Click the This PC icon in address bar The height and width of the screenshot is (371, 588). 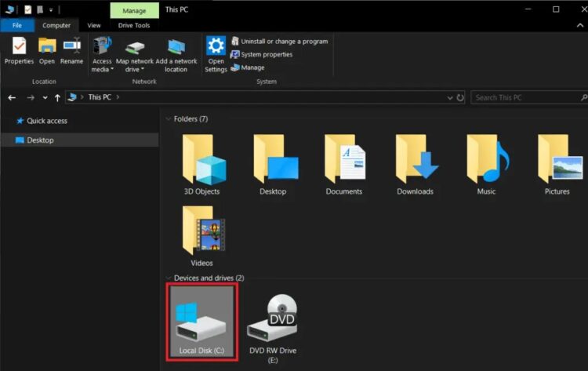pyautogui.click(x=72, y=97)
